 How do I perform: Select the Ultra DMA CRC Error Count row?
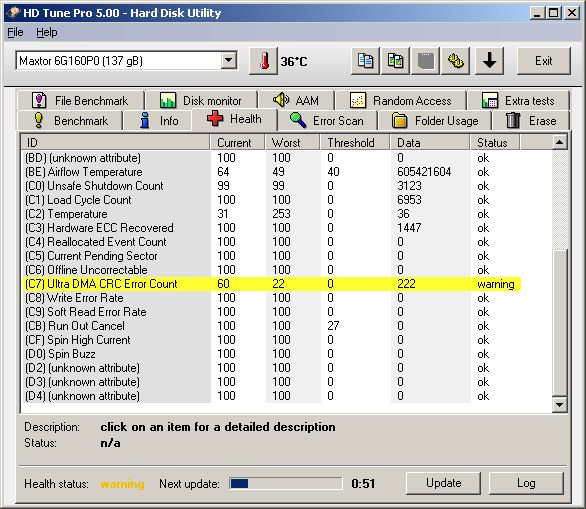(x=271, y=284)
